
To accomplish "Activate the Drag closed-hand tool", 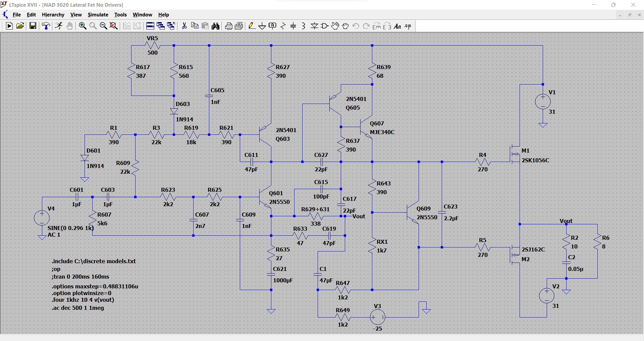I will tap(345, 26).
